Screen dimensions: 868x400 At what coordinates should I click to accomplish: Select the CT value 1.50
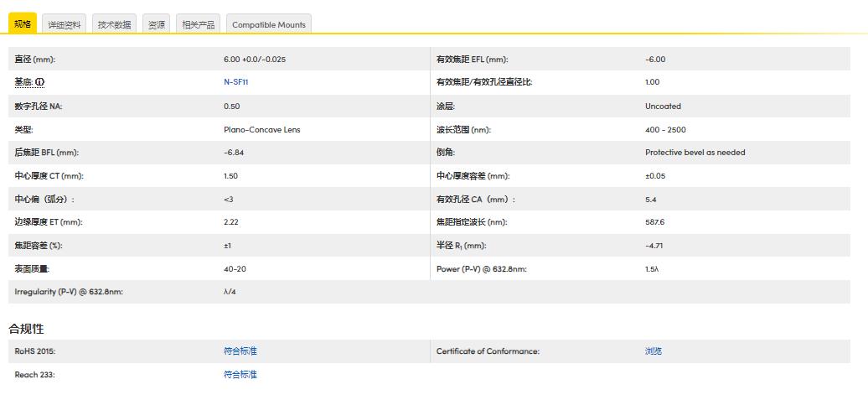pyautogui.click(x=231, y=176)
